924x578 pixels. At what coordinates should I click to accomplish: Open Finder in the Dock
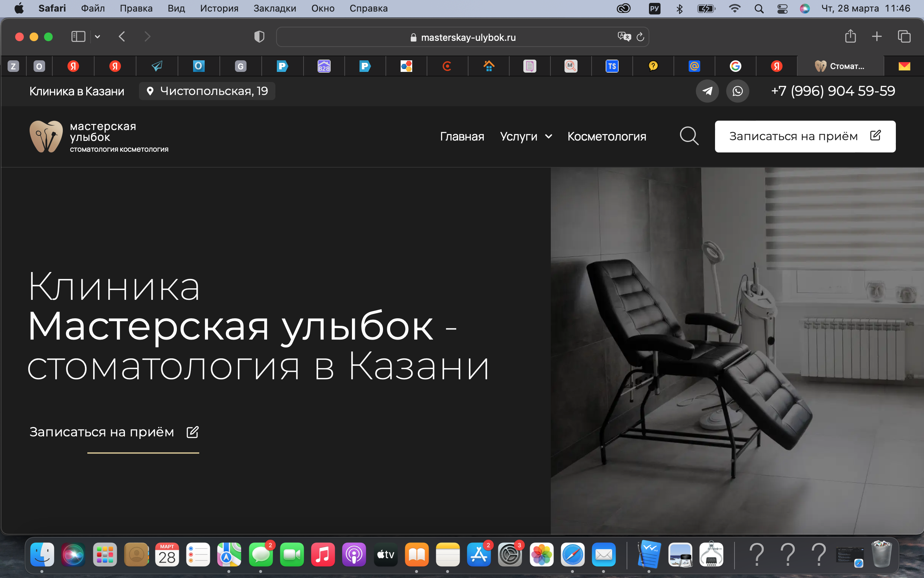42,554
